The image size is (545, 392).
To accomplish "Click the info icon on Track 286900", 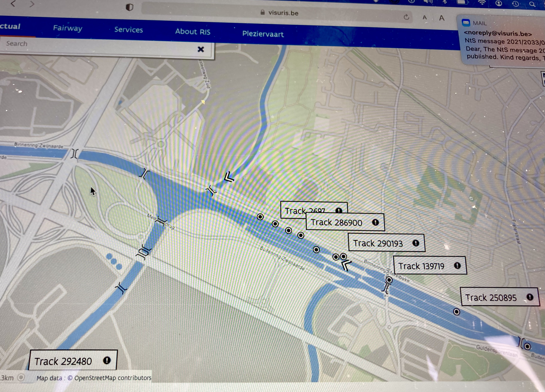I will coord(375,222).
